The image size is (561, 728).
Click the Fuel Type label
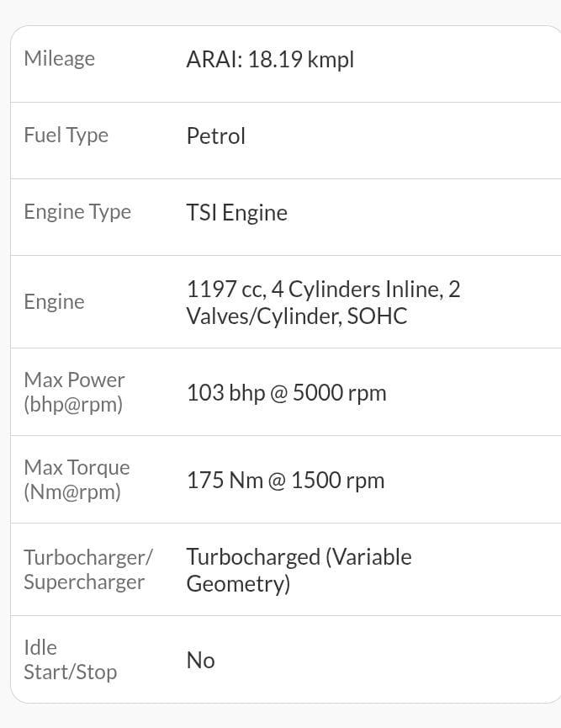[x=66, y=136]
